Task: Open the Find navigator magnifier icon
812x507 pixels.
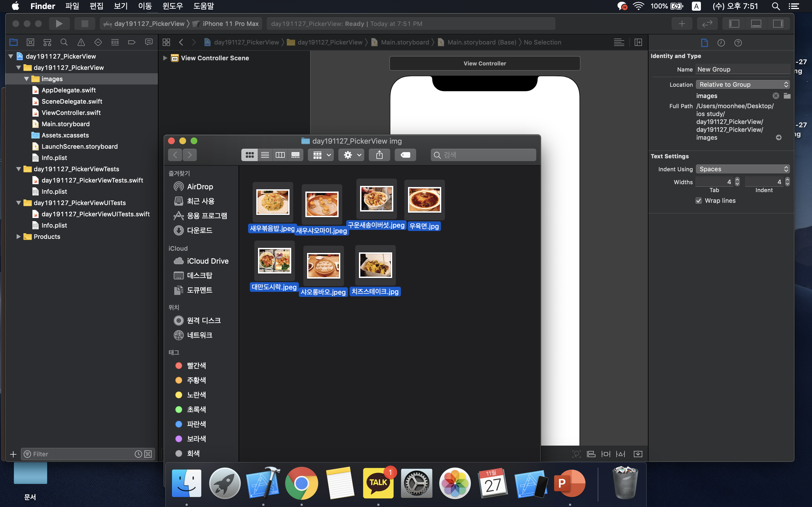Action: point(64,42)
